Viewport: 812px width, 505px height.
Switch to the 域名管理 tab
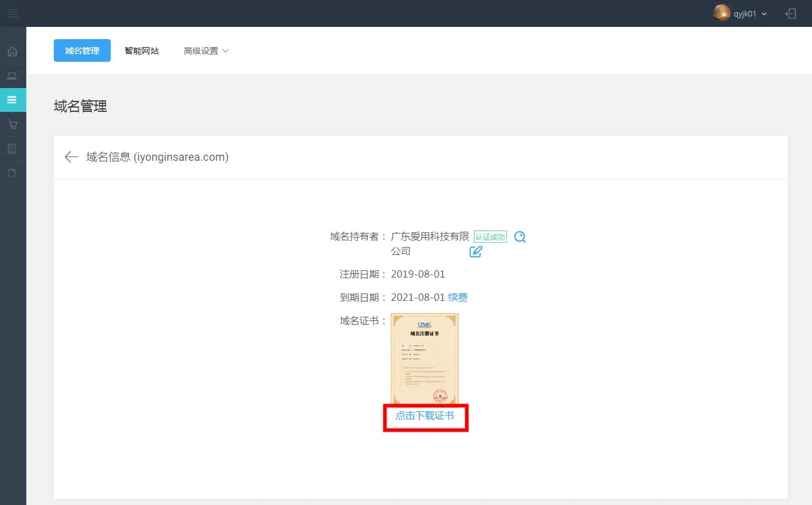click(x=82, y=51)
